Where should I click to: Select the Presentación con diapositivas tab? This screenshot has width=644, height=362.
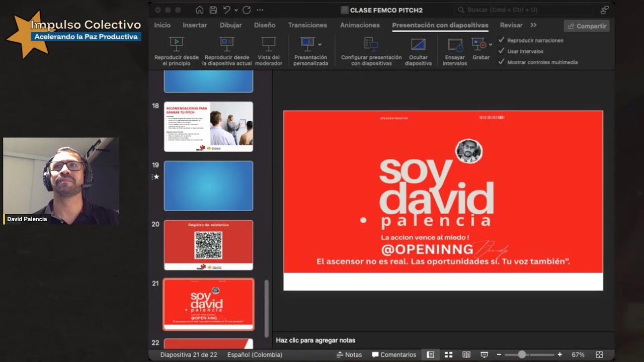click(x=440, y=25)
